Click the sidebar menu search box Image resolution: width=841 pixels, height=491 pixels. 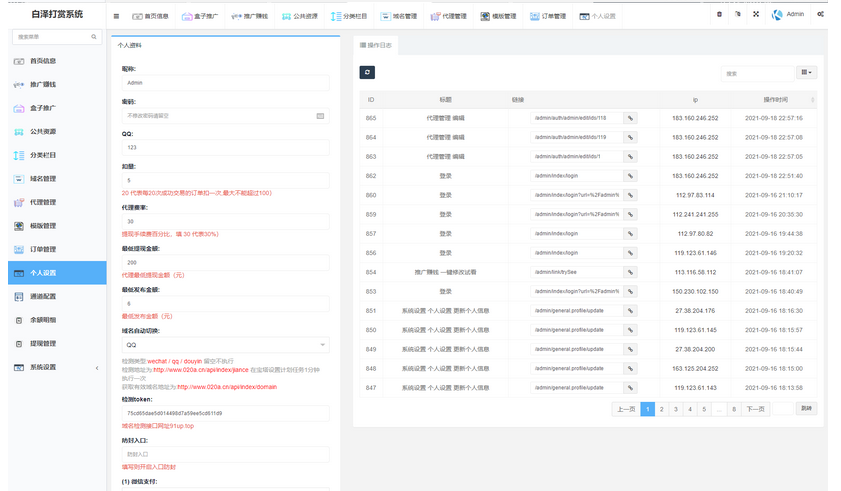point(57,37)
